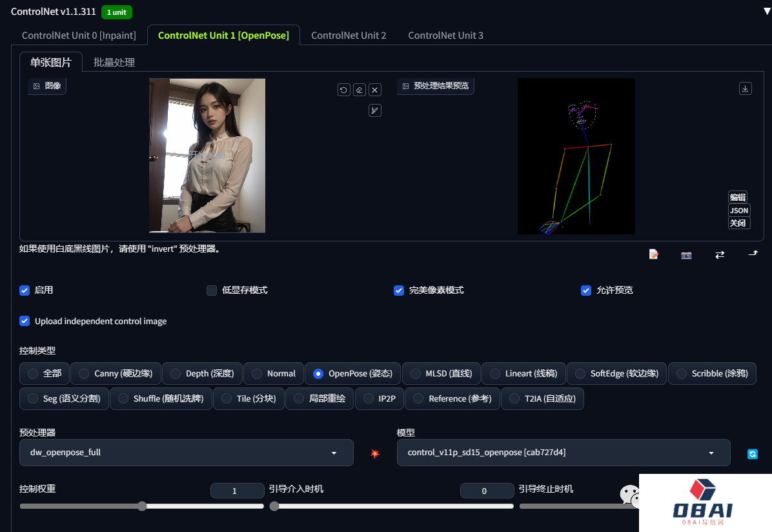Click the new canvas notepad icon
772x532 pixels.
coord(654,254)
